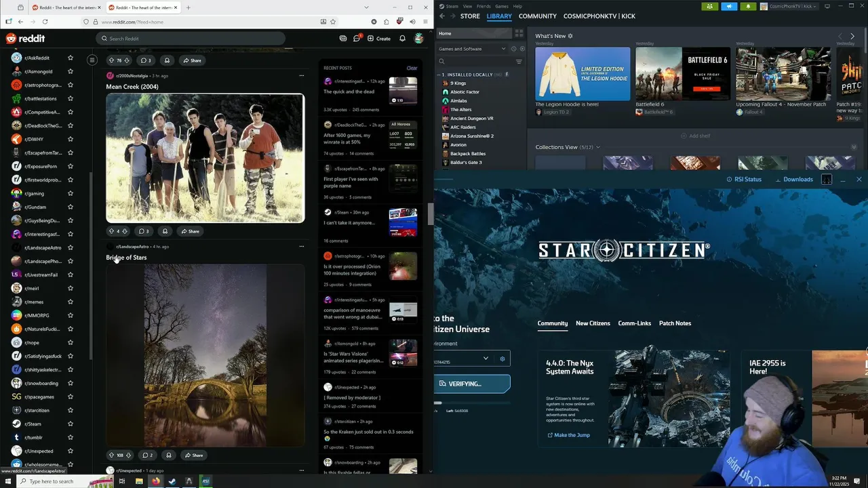
Task: Open Steam STORE tab
Action: tap(470, 16)
